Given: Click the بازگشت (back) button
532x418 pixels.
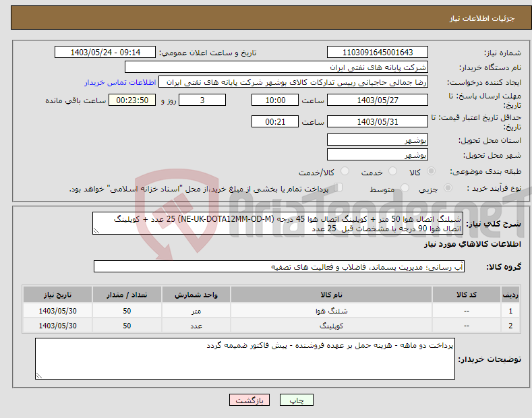Looking at the screenshot, I should [x=249, y=400].
